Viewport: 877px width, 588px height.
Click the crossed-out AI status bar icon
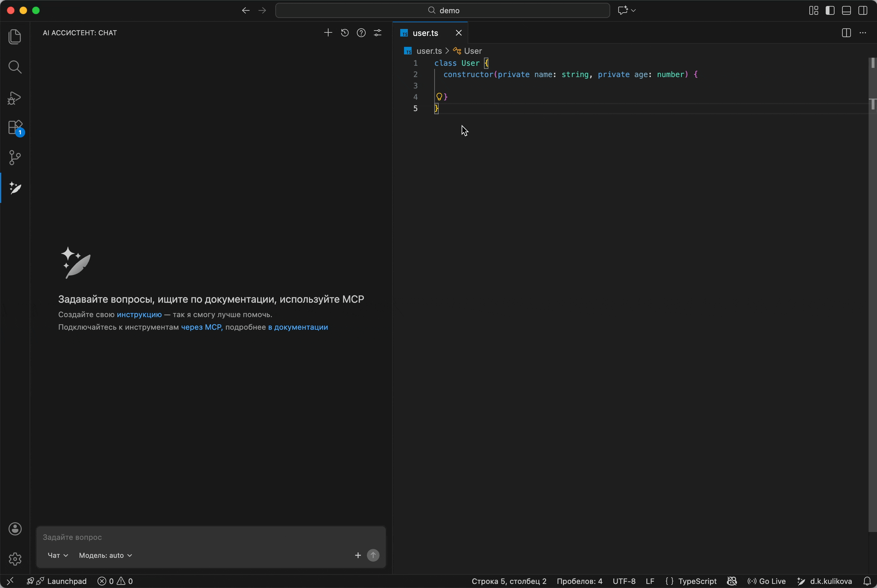[x=732, y=581]
